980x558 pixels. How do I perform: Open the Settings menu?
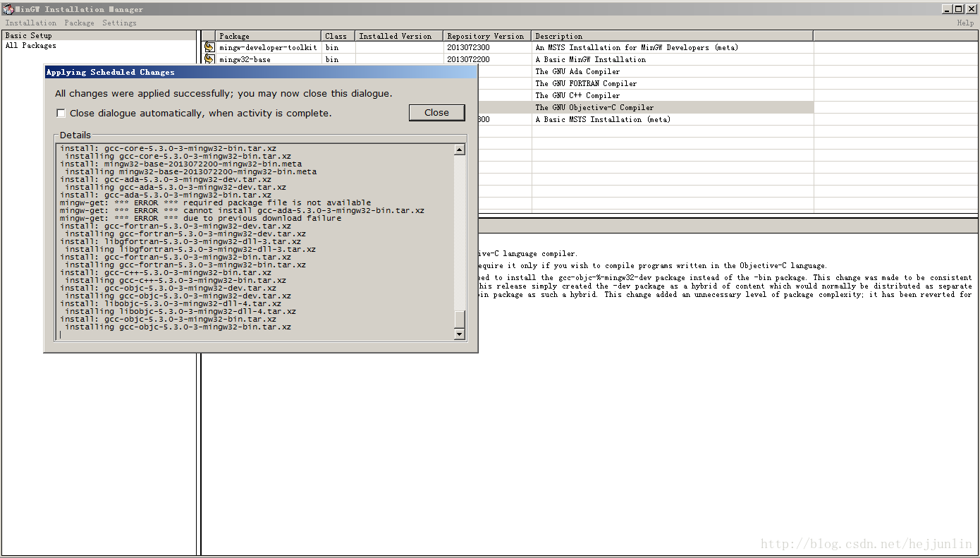(x=119, y=23)
